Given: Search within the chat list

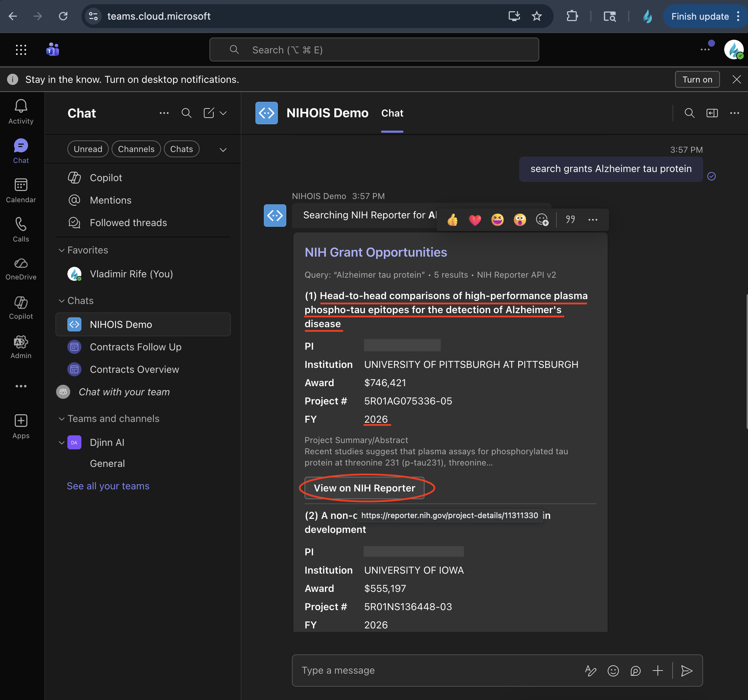Looking at the screenshot, I should 186,113.
